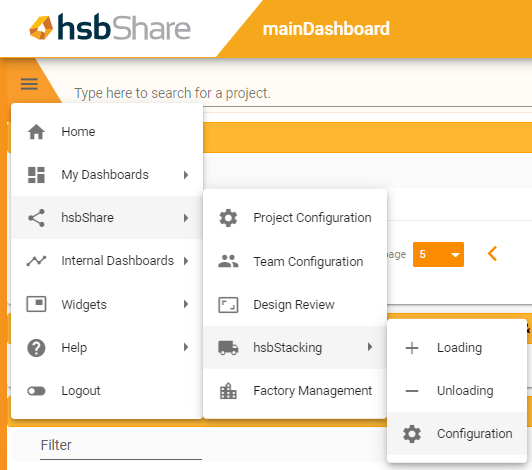Click the Factory Management building icon
The width and height of the screenshot is (532, 470).
(228, 391)
